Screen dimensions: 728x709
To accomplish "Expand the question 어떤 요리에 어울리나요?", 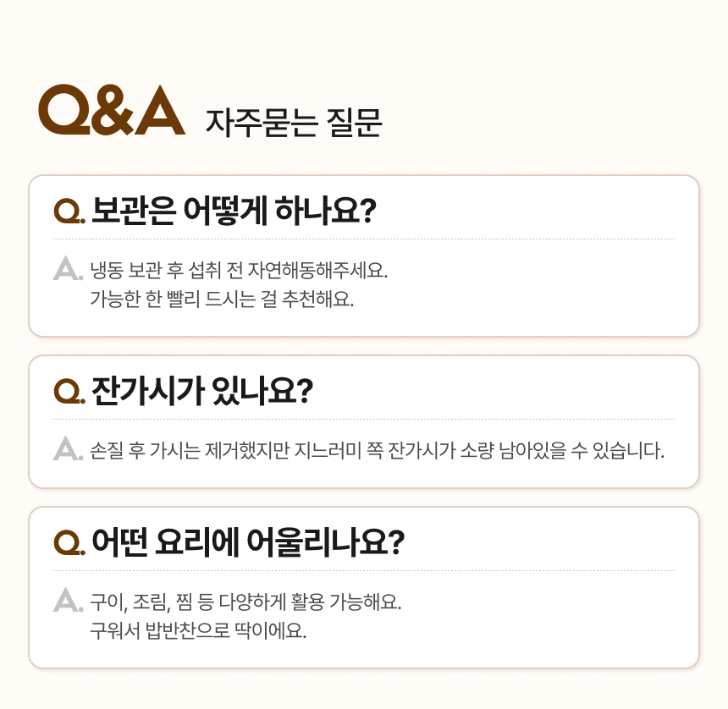I will pos(248,541).
